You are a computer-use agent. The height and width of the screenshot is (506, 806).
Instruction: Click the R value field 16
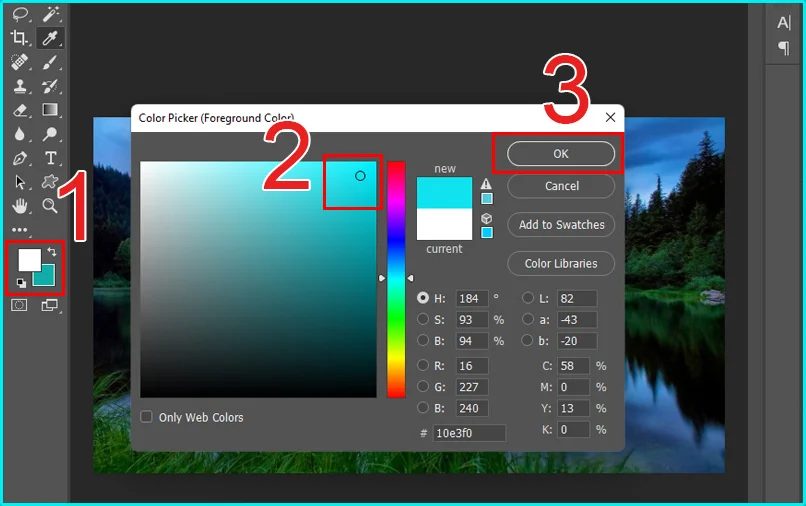472,366
